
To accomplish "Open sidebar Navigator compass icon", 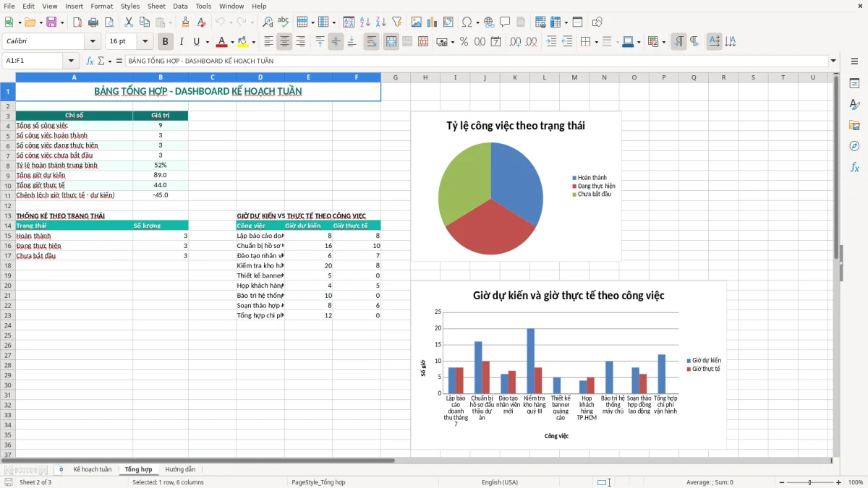I will pos(854,146).
